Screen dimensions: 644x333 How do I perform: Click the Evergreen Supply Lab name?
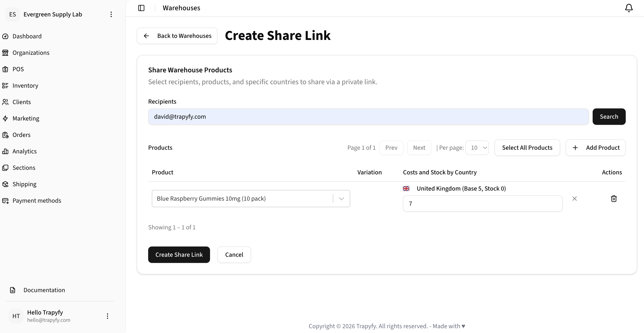(53, 15)
